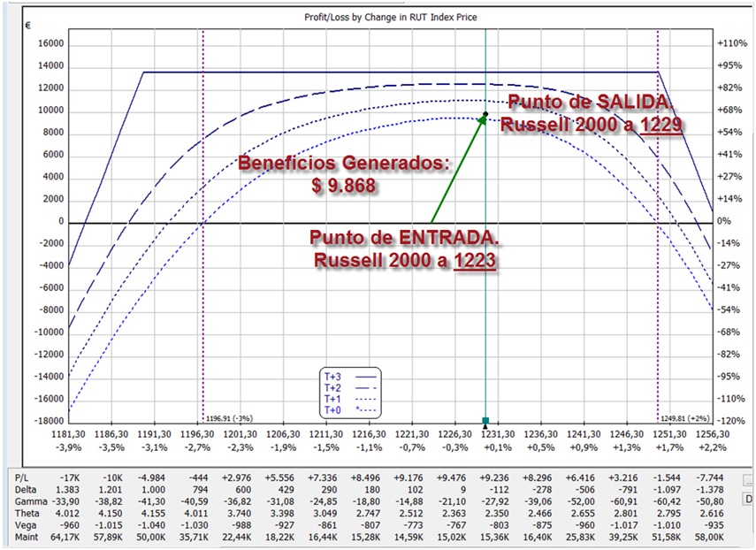Click the x-axis price label 1221,30

[412, 434]
